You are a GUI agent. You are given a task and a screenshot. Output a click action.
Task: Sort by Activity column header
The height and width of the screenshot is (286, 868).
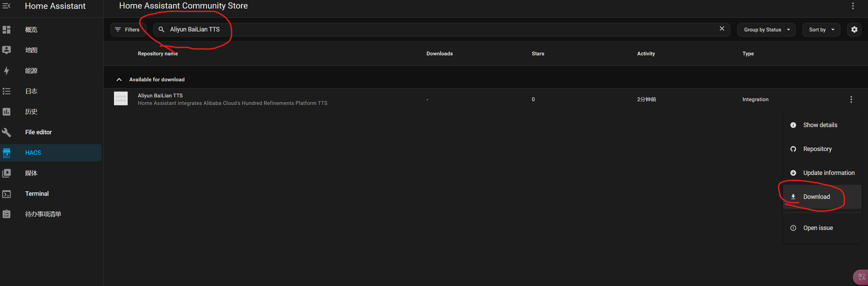646,54
